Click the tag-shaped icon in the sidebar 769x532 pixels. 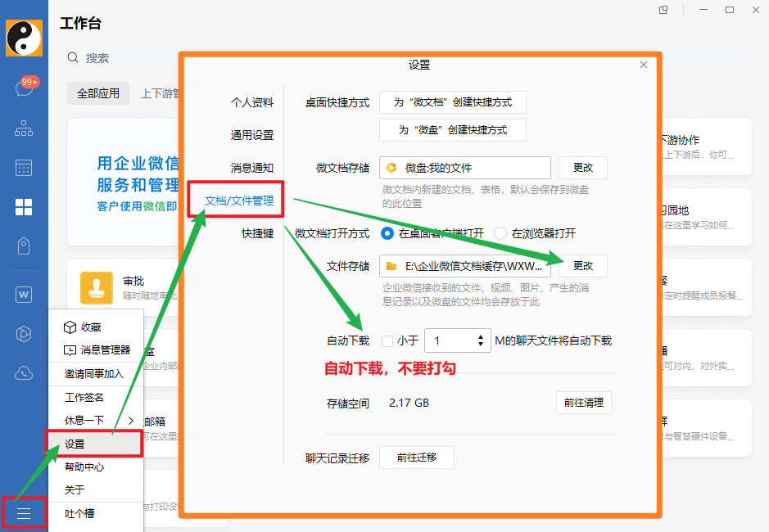click(24, 246)
